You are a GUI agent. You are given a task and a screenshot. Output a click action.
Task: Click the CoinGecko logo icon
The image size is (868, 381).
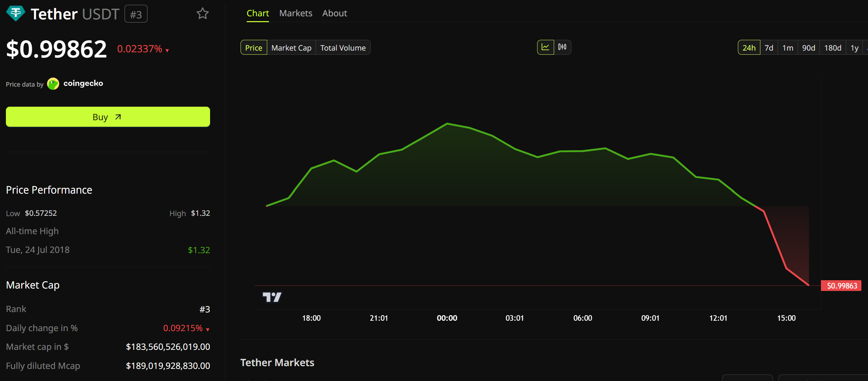(x=53, y=84)
